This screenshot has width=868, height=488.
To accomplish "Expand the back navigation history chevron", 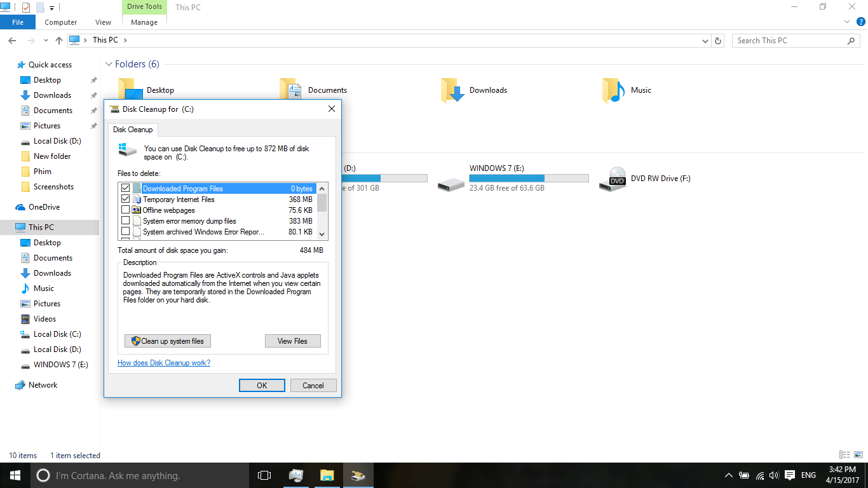I will pyautogui.click(x=45, y=39).
